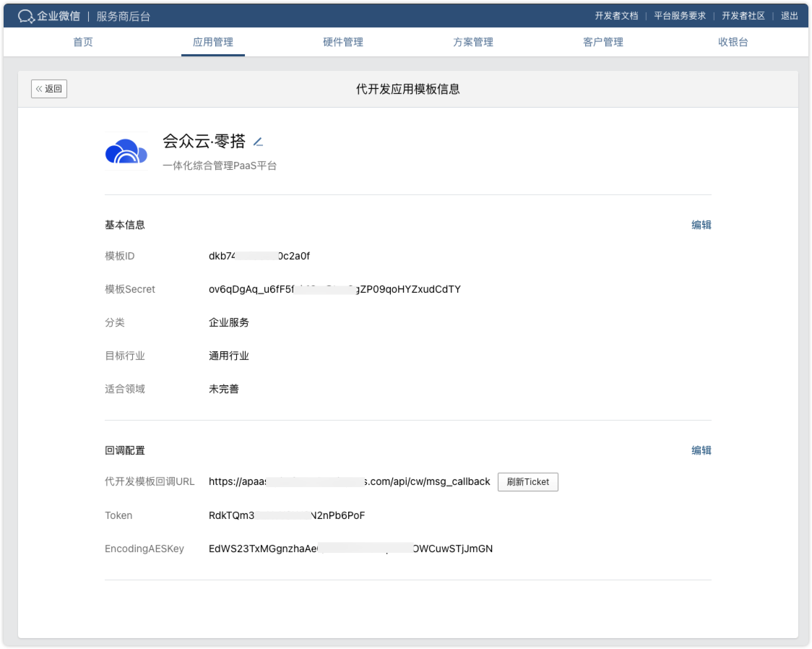Image resolution: width=812 pixels, height=649 pixels.
Task: Open the 开发者文档 link
Action: tap(616, 16)
